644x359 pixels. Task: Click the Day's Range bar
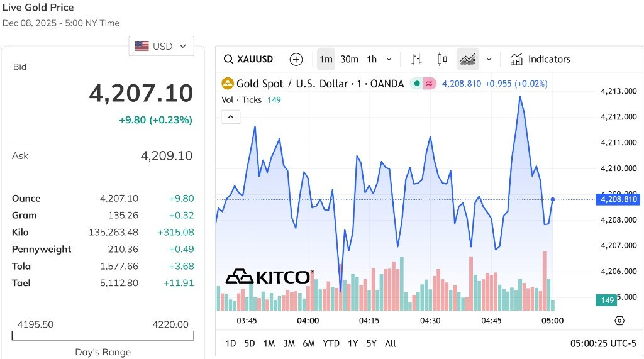click(x=103, y=336)
